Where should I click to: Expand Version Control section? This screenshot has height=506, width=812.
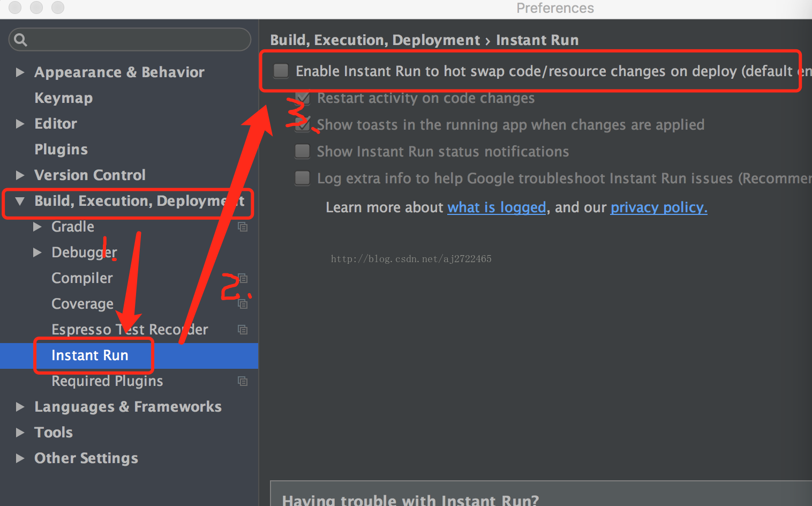(x=20, y=175)
